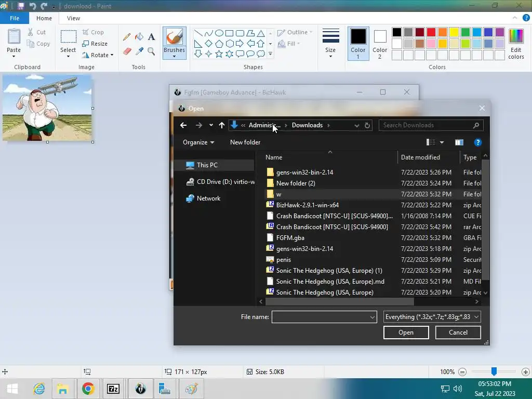Select the Eraser tool

127,51
